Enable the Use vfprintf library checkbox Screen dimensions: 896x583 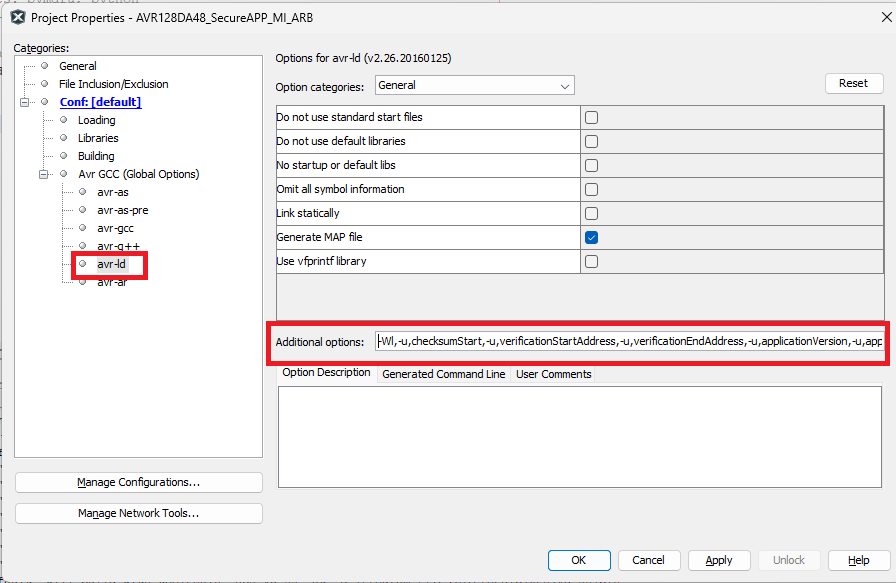pyautogui.click(x=591, y=261)
